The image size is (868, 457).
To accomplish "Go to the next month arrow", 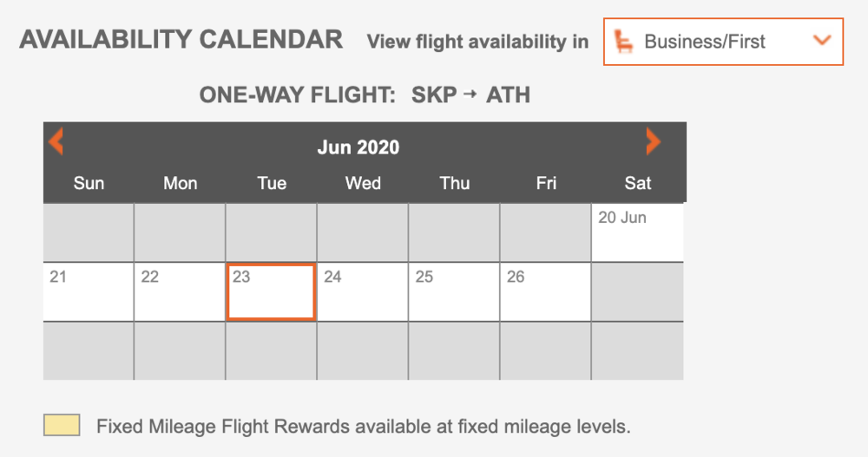I will pos(653,141).
